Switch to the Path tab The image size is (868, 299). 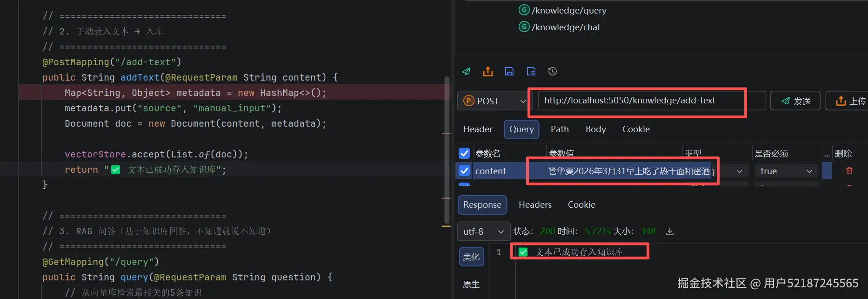(x=560, y=129)
